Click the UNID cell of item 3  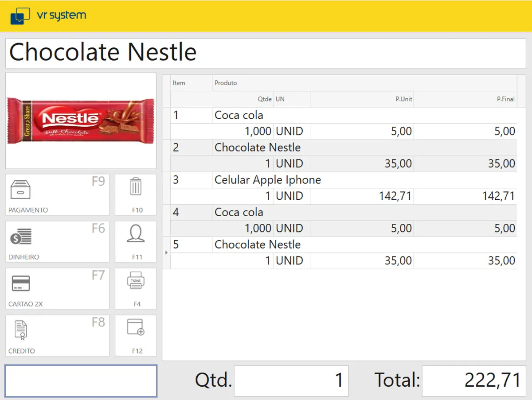pos(292,196)
